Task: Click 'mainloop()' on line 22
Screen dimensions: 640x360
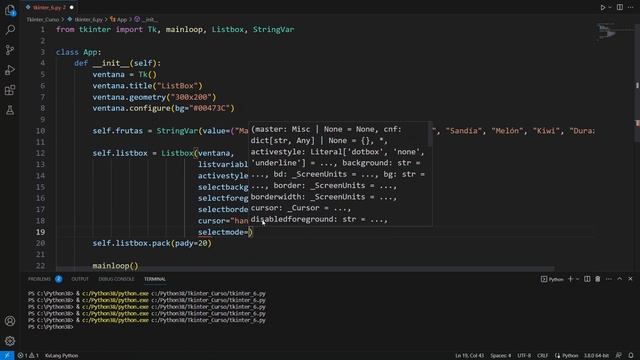Action: (x=116, y=266)
